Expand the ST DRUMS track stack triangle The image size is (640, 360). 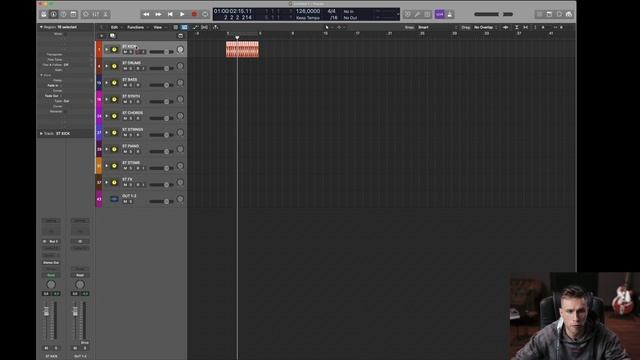[x=107, y=66]
